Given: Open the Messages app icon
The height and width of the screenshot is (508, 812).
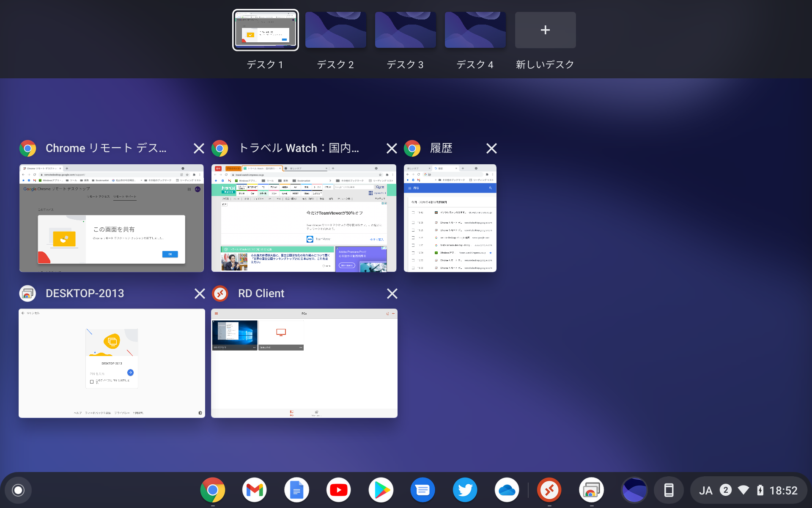Looking at the screenshot, I should (x=422, y=490).
